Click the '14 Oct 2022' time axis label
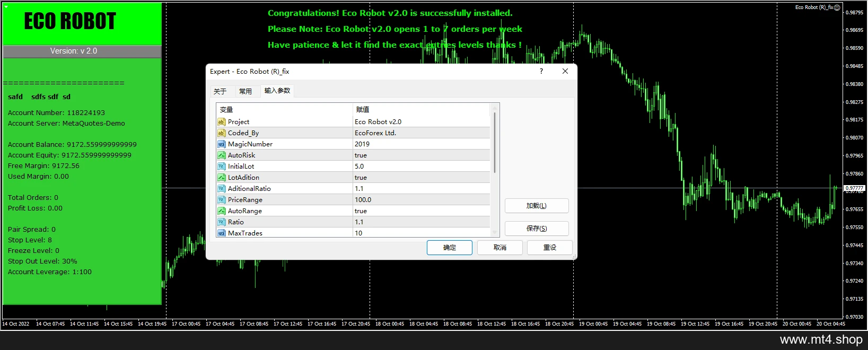 tap(16, 324)
